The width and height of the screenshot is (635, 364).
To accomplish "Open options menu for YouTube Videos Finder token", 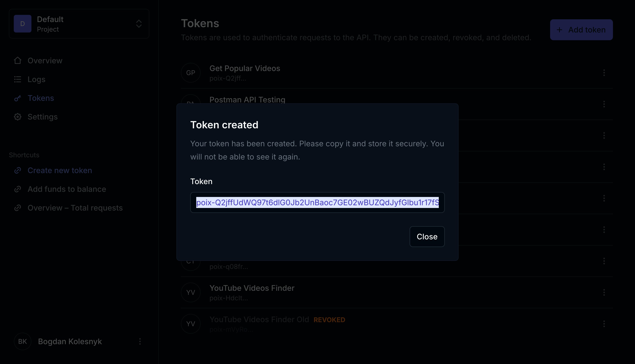I will [x=604, y=292].
